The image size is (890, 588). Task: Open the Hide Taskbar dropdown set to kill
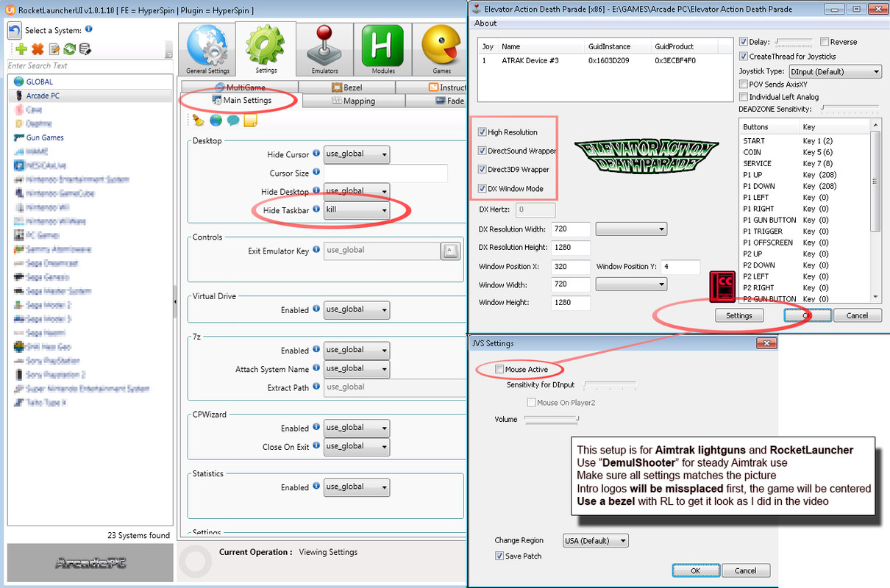point(357,210)
